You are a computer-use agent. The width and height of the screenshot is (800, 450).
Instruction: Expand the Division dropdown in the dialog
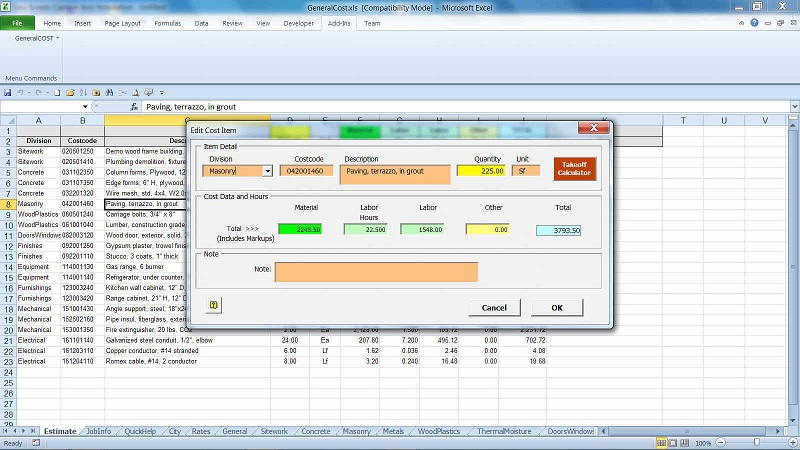tap(267, 171)
